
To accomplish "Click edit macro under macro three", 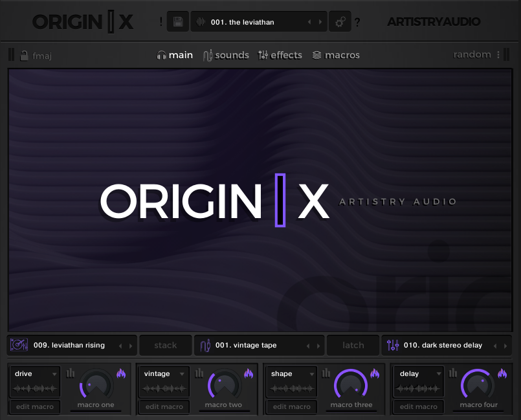I will coord(291,406).
